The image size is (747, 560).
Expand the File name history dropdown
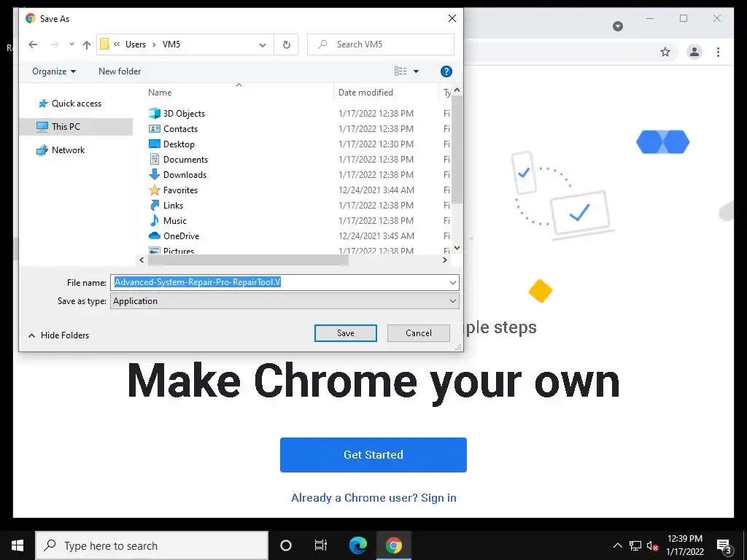[452, 282]
